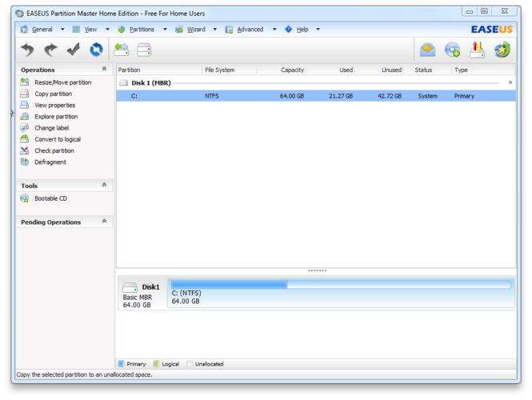Click the Status column header
532x400 pixels.
click(x=428, y=70)
